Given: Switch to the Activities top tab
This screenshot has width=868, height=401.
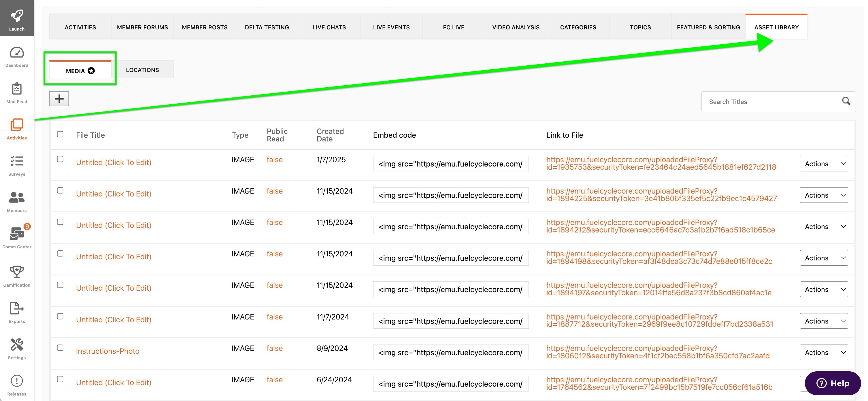Looking at the screenshot, I should 80,27.
